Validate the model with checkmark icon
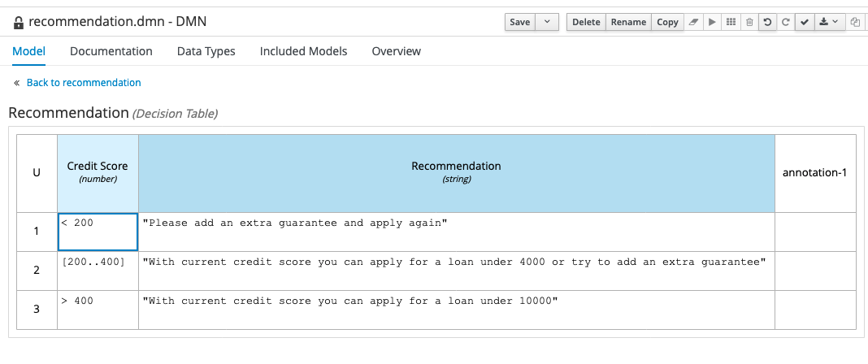Screen dimensions: 868x364 coord(804,22)
